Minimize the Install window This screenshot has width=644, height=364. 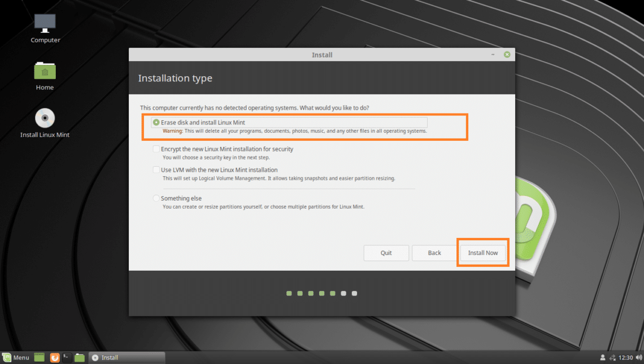pos(493,55)
